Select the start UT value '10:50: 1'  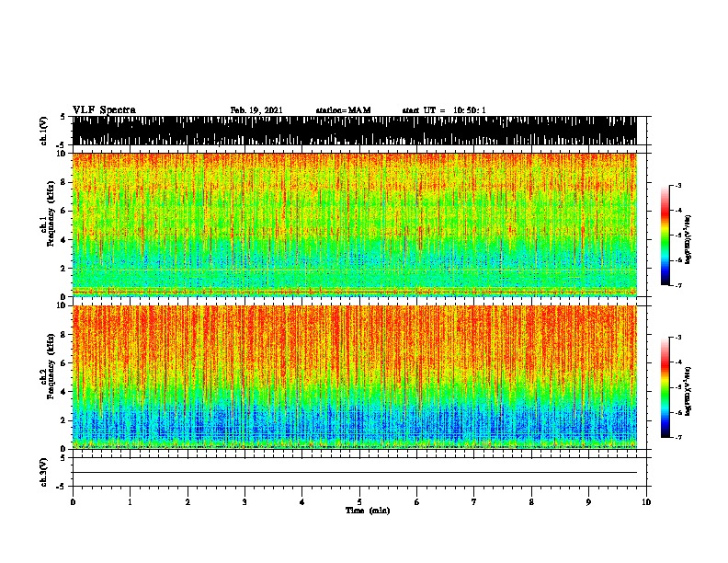(470, 110)
